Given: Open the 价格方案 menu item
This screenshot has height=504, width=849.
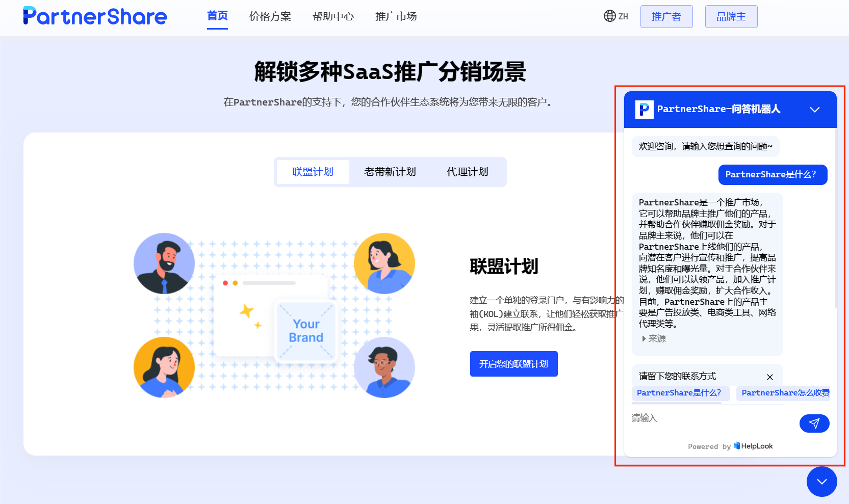Looking at the screenshot, I should 270,16.
